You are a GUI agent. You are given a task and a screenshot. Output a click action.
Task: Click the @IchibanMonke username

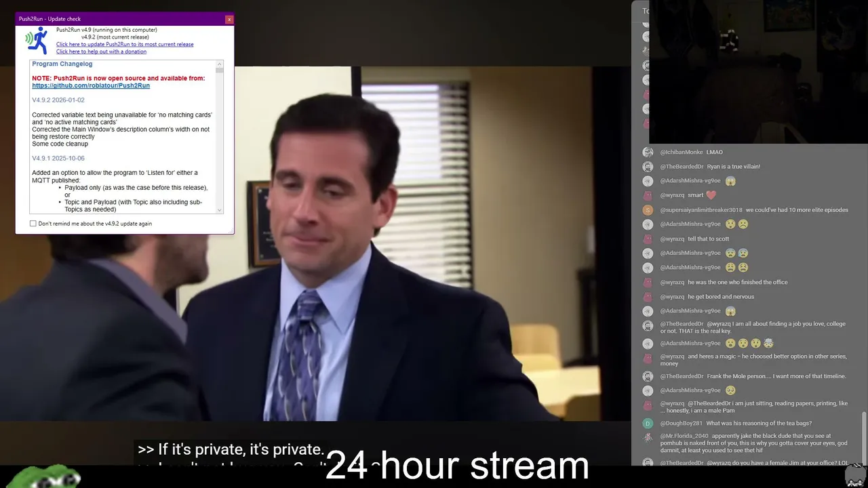click(x=682, y=152)
